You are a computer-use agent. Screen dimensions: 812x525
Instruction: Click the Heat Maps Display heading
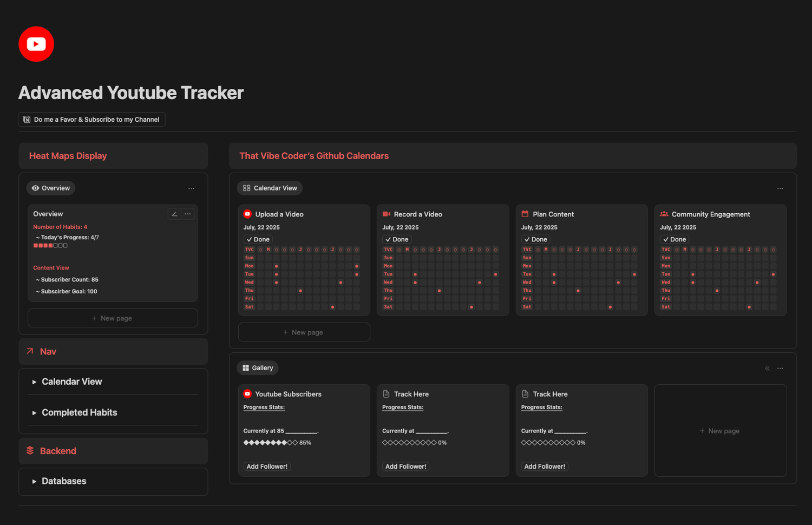pos(68,156)
